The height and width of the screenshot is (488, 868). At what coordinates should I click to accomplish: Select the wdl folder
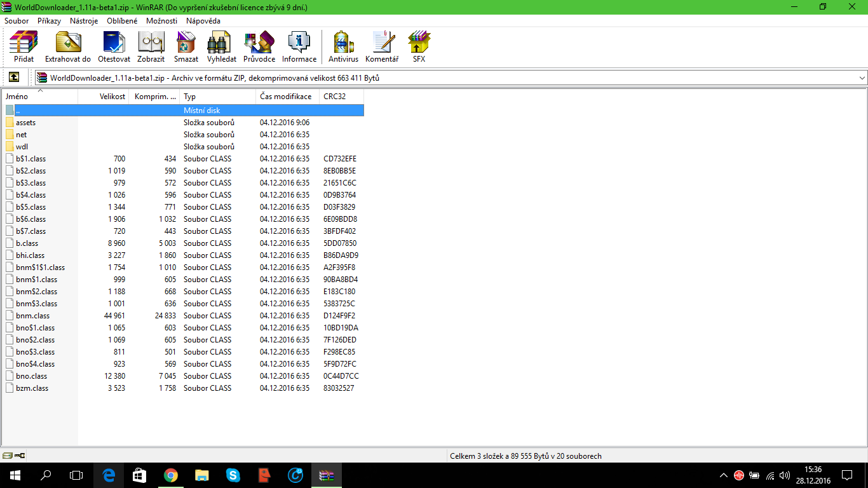[22, 147]
